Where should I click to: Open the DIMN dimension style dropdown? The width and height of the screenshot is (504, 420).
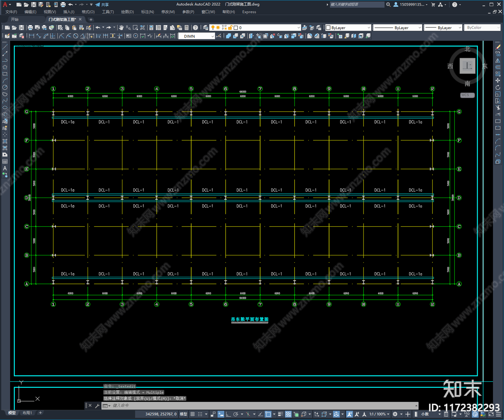(x=197, y=36)
